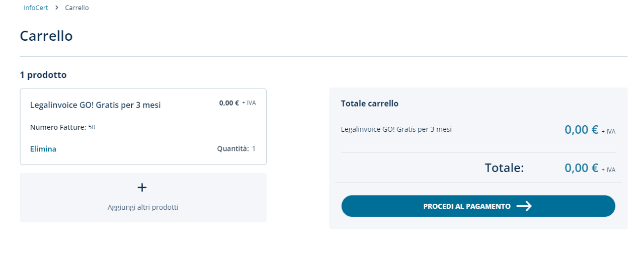644x255 pixels.
Task: Select the Carrello breadcrumb item
Action: (77, 8)
